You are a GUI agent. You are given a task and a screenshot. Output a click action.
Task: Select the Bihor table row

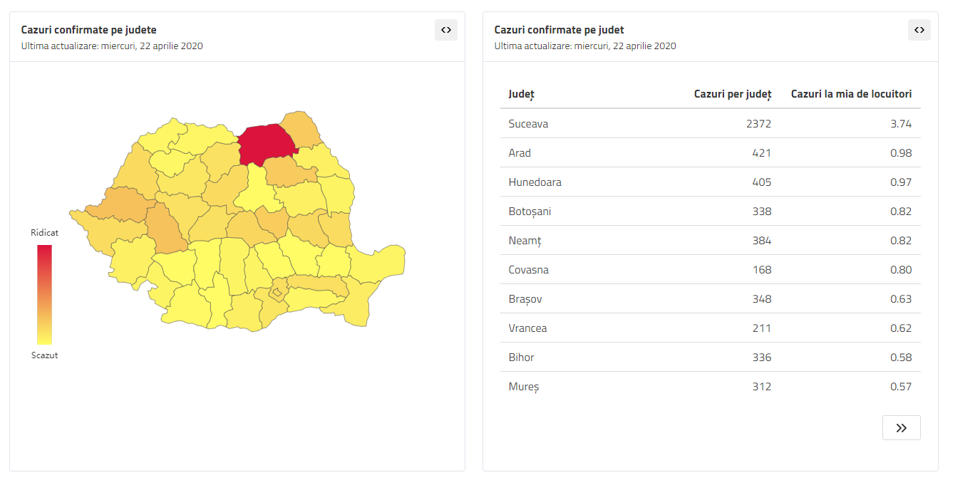[711, 358]
